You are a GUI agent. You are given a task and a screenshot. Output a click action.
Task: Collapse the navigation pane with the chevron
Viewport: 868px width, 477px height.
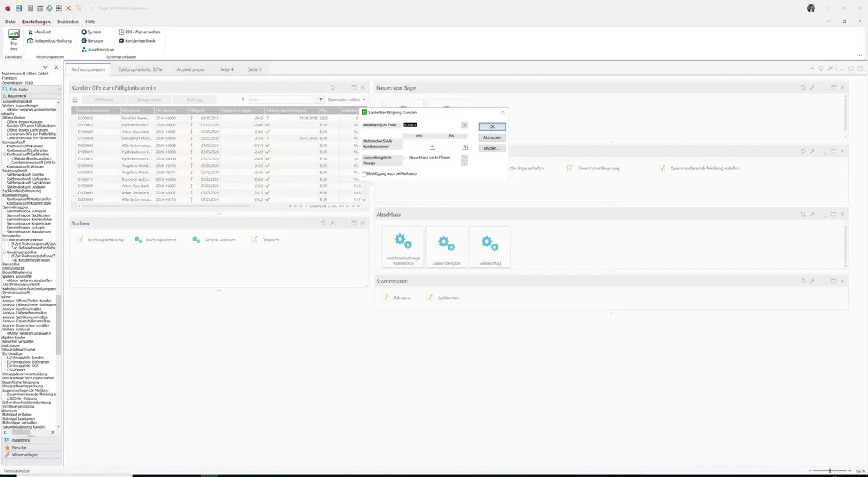[x=46, y=67]
